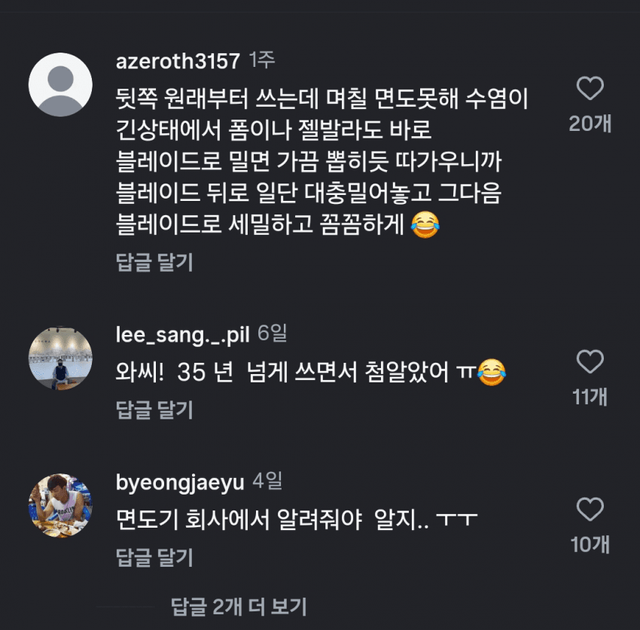Tap the heart on lee_sang._.pil's comment
The height and width of the screenshot is (630, 640).
click(x=591, y=361)
